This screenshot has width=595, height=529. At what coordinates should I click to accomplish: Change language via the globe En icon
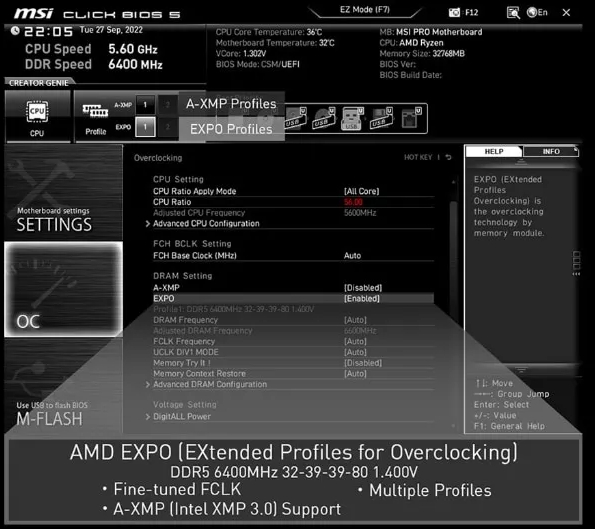coord(537,13)
